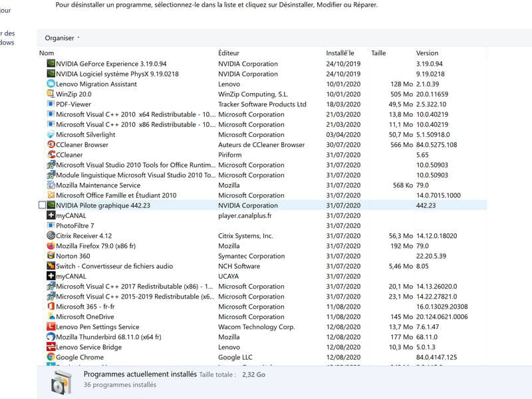Click the Microsoft Office Famille et Étudiant icon
The height and width of the screenshot is (399, 532).
pyautogui.click(x=51, y=195)
